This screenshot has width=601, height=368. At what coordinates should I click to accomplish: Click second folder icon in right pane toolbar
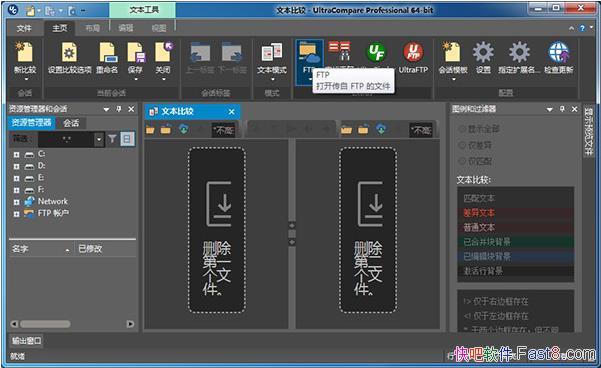[x=363, y=130]
